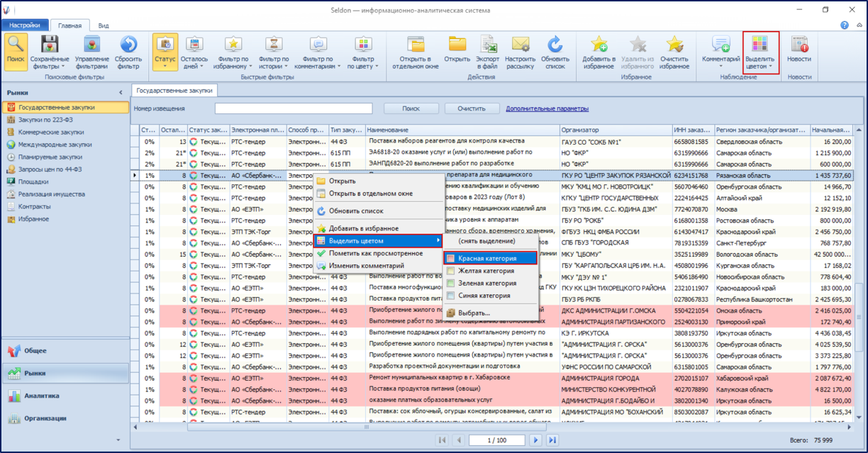Choose context menu item Открыть в отдельном окне
Screen dimensions: 868x453
(378, 194)
